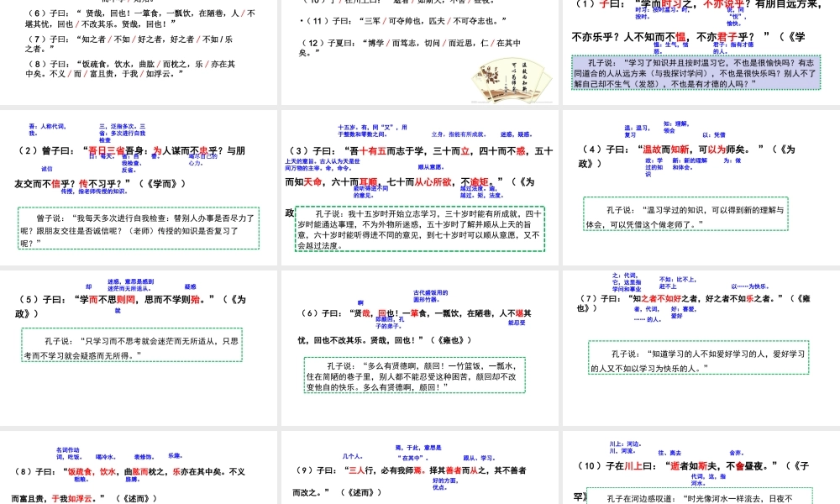
Task: Click red phrase 从心所欲 in slide (3)
Action: (433, 182)
